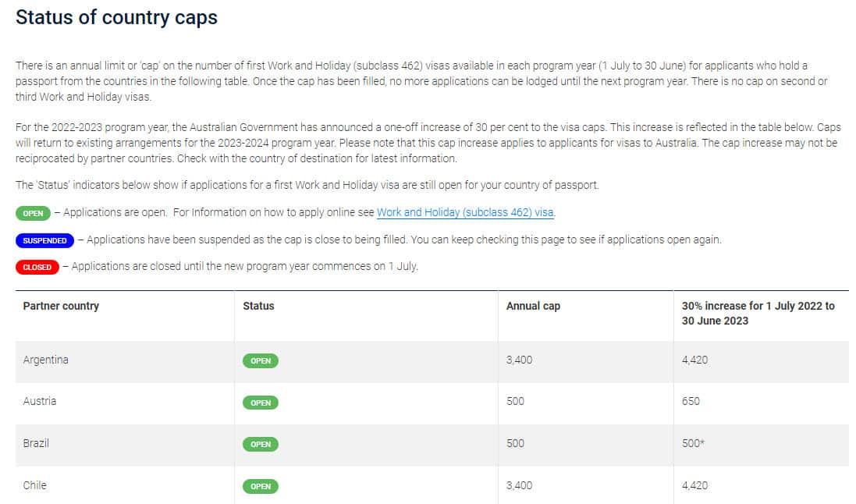Click Austria's OPEN status badge
This screenshot has height=504, width=856.
click(261, 403)
